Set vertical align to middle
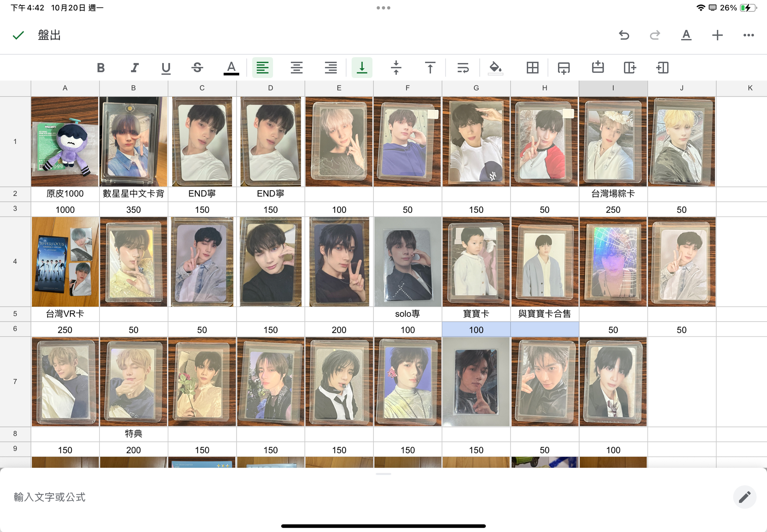The image size is (767, 532). click(396, 67)
